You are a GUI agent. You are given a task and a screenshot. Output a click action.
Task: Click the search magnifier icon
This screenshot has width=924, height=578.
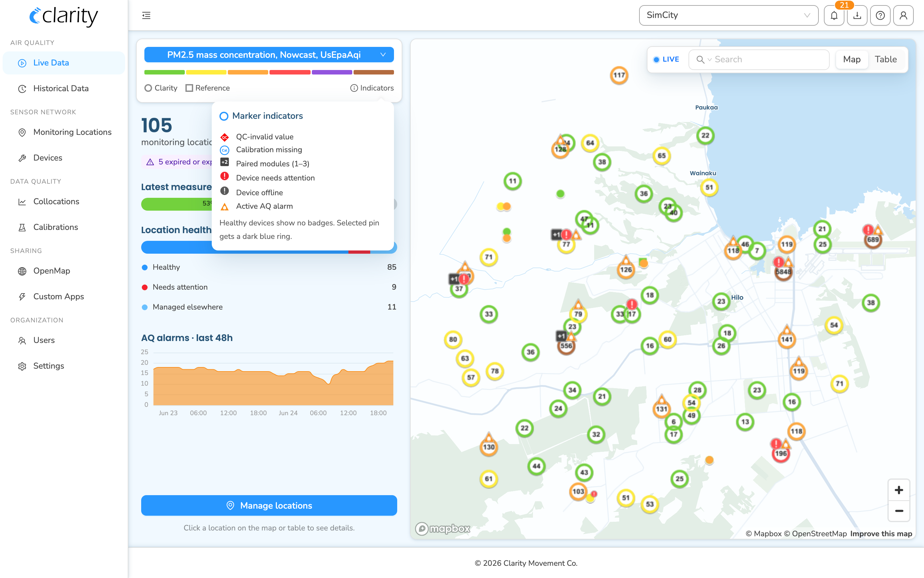click(700, 60)
